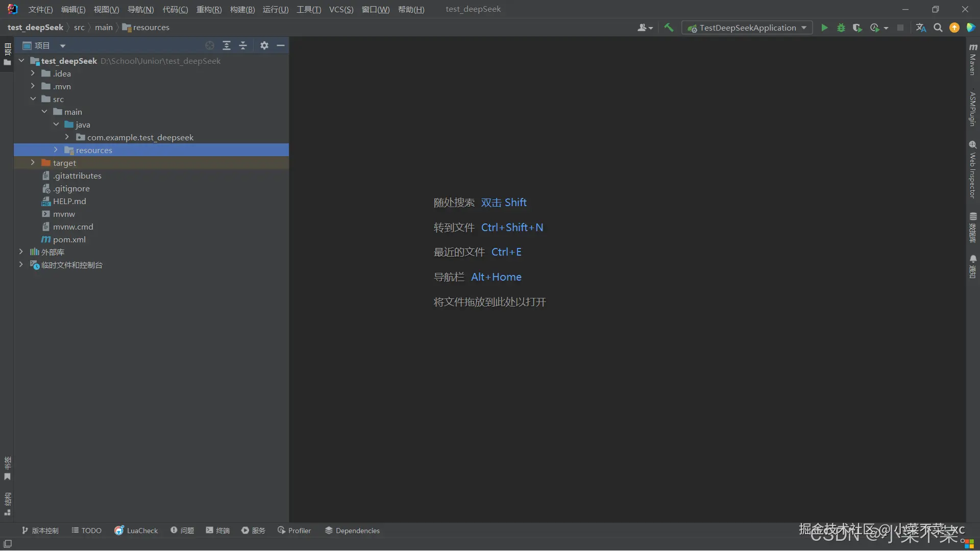Toggle the Maven side panel
980x551 pixels.
pos(973,60)
